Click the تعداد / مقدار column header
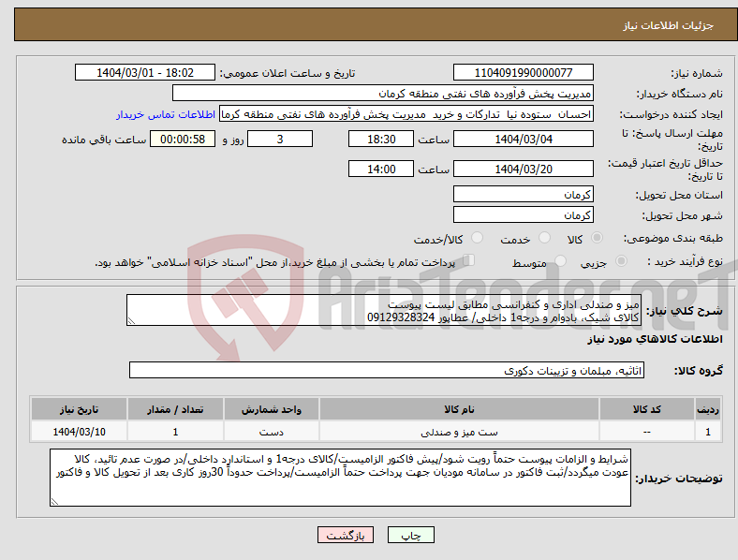The height and width of the screenshot is (560, 738). pos(175,409)
